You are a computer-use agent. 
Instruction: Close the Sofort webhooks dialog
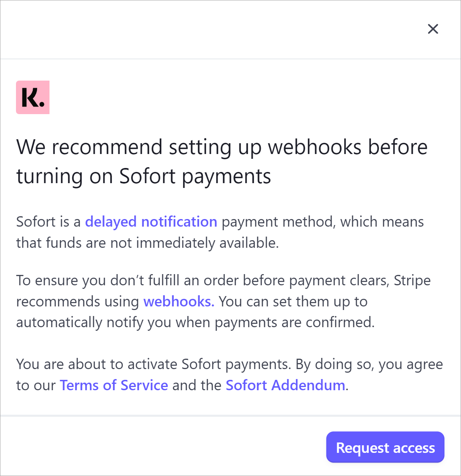[433, 29]
